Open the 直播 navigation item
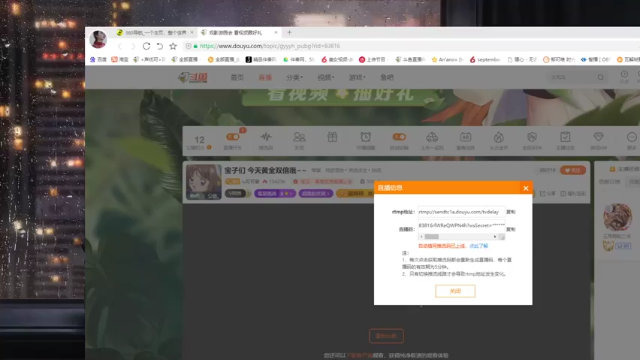640x360 pixels. pyautogui.click(x=265, y=77)
